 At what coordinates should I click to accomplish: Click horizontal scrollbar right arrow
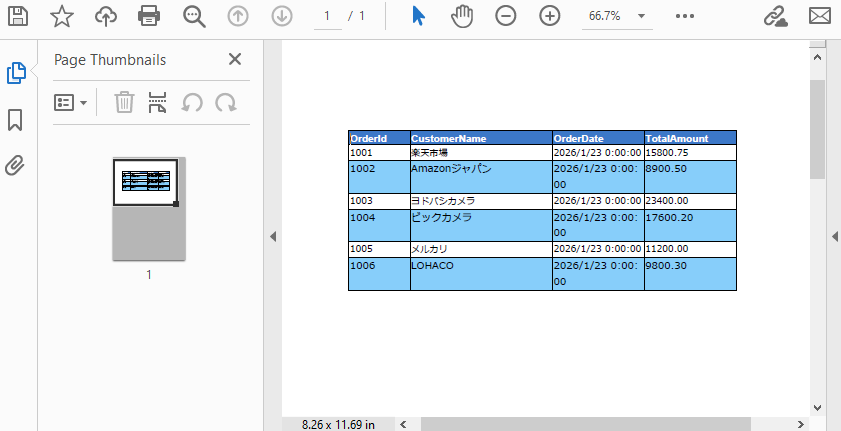click(x=801, y=425)
